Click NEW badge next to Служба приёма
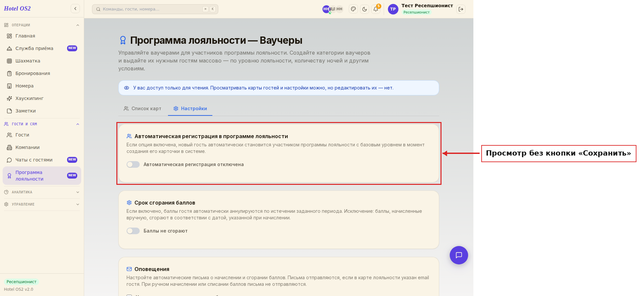644x296 pixels. coord(72,48)
